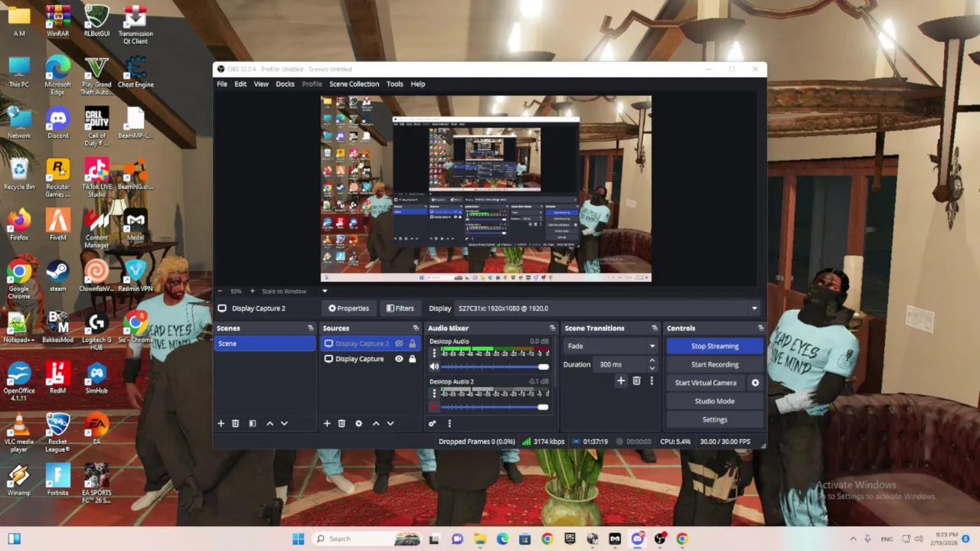This screenshot has height=551, width=980.
Task: Add a new source with plus icon
Action: tap(327, 423)
